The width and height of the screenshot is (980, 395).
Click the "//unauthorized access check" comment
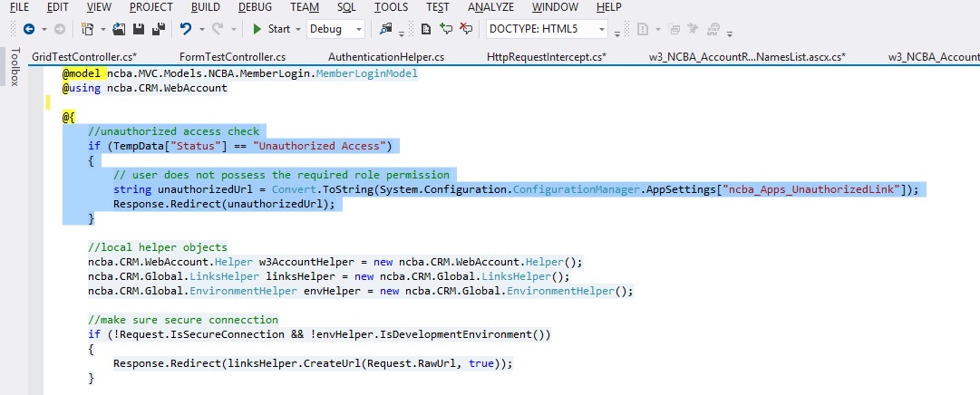point(174,131)
